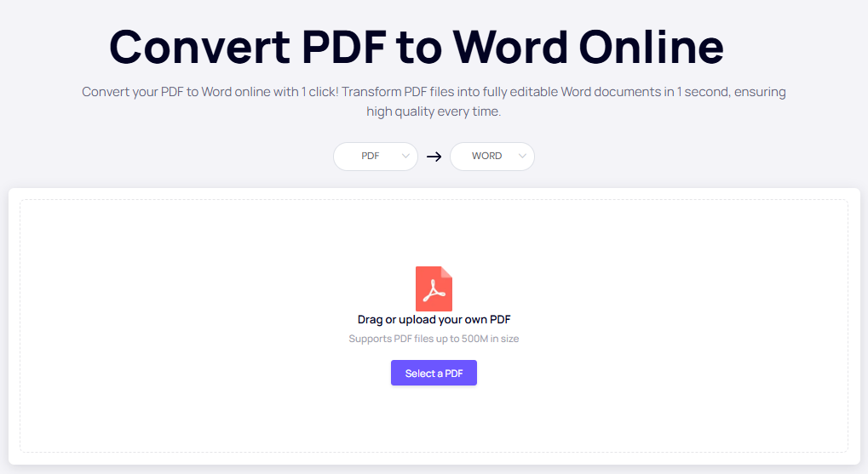
Task: Click 'Drag or upload your own PDF' text
Action: tap(434, 320)
